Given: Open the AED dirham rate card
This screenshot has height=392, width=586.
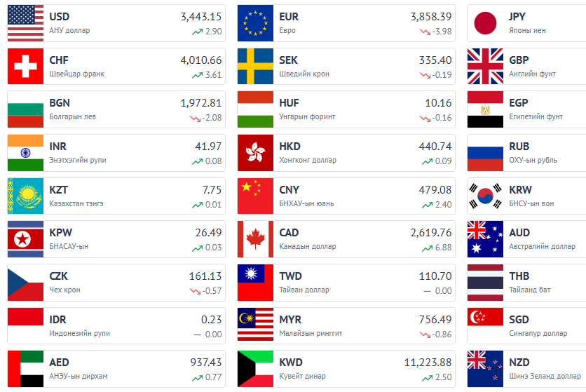Looking at the screenshot, I should point(116,369).
